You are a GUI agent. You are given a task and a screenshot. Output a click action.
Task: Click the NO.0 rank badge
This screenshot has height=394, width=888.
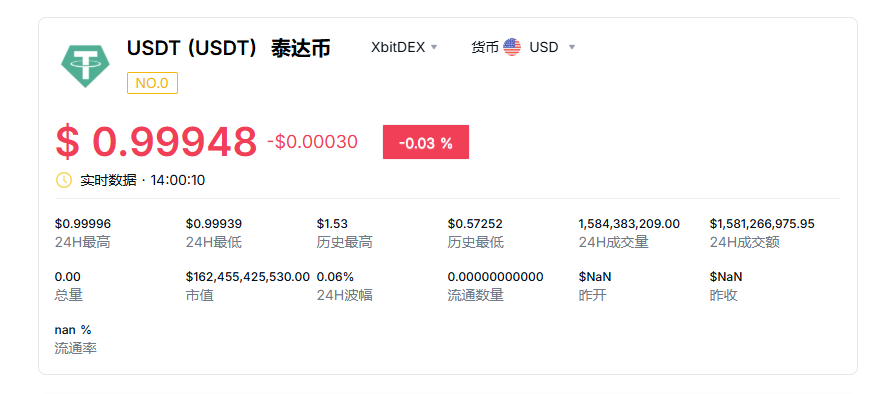[x=152, y=83]
